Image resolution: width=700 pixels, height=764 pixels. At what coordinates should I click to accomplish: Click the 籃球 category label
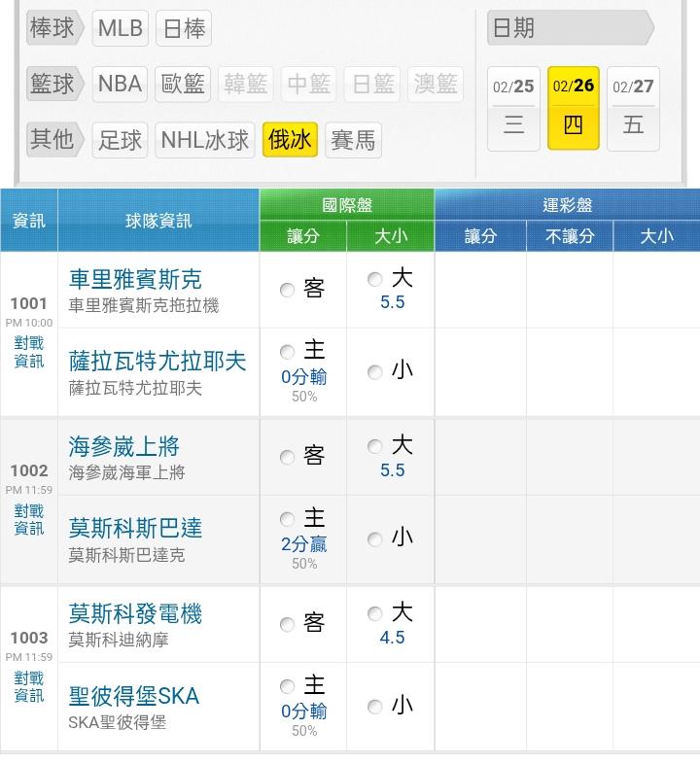[x=55, y=84]
